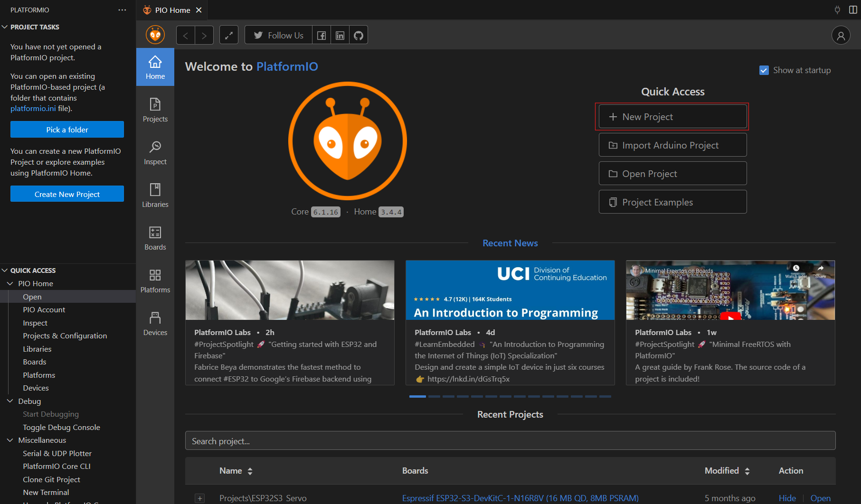Viewport: 861px width, 504px height.
Task: Click the PlatformIO alien logo in toolbar
Action: tap(155, 35)
